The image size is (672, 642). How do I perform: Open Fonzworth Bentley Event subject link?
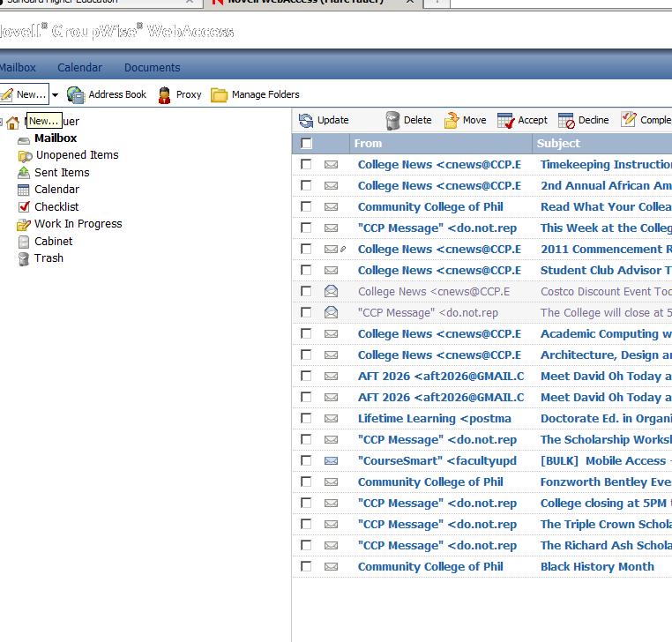606,481
